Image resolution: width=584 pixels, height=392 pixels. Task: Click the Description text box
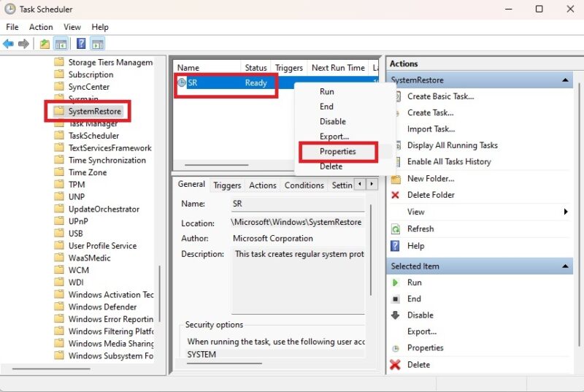pyautogui.click(x=298, y=281)
